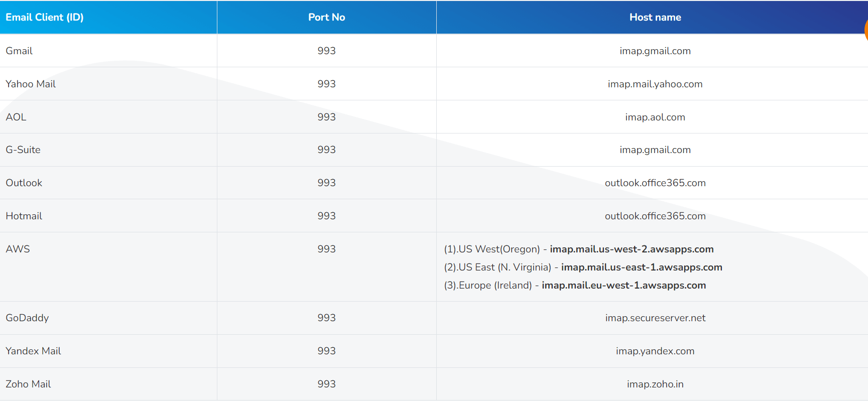Click the 993 port in G-Suite row
The width and height of the screenshot is (868, 401).
[326, 150]
